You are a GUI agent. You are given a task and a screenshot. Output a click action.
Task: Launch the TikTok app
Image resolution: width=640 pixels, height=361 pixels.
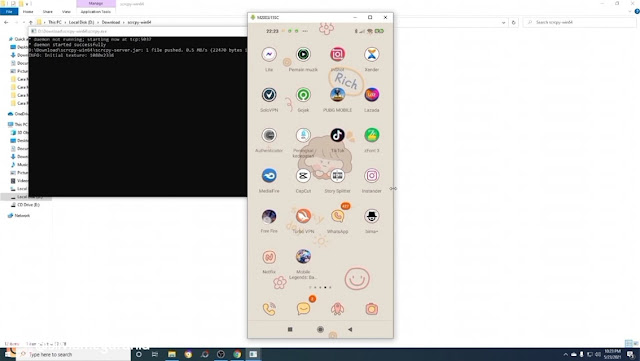click(337, 135)
